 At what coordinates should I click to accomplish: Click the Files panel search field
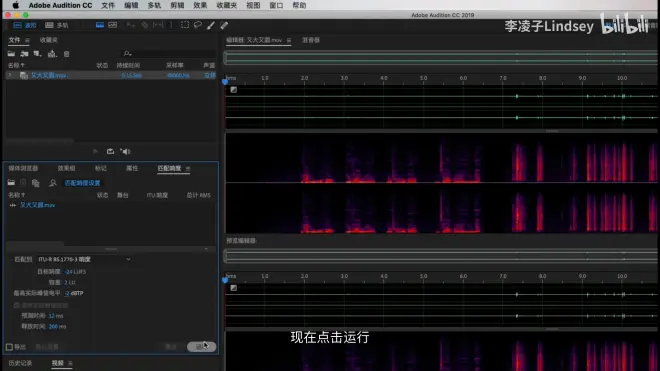[168, 54]
